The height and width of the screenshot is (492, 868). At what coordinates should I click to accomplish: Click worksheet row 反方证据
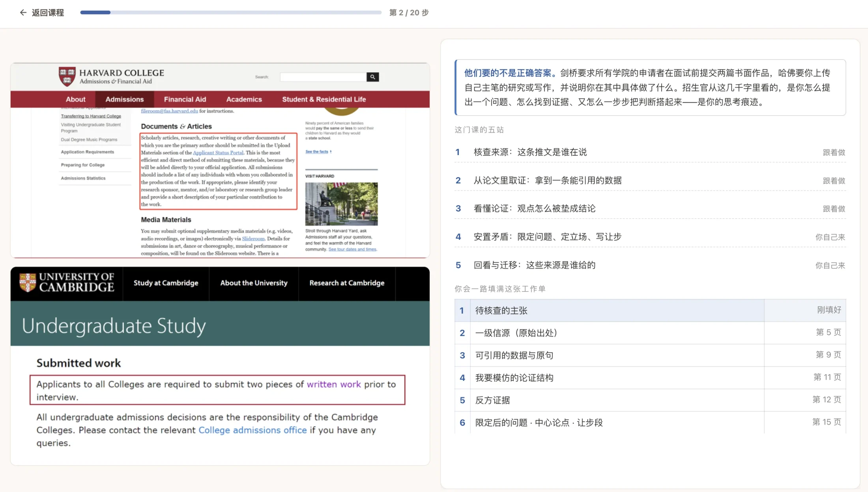coord(650,400)
